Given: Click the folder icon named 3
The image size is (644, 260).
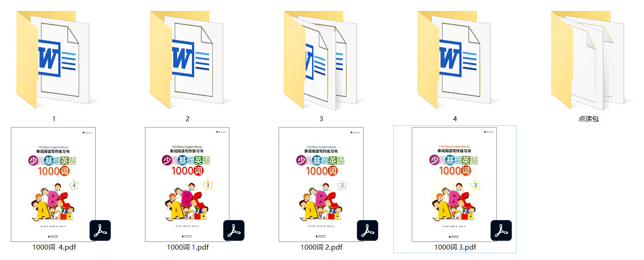Looking at the screenshot, I should click(x=321, y=60).
